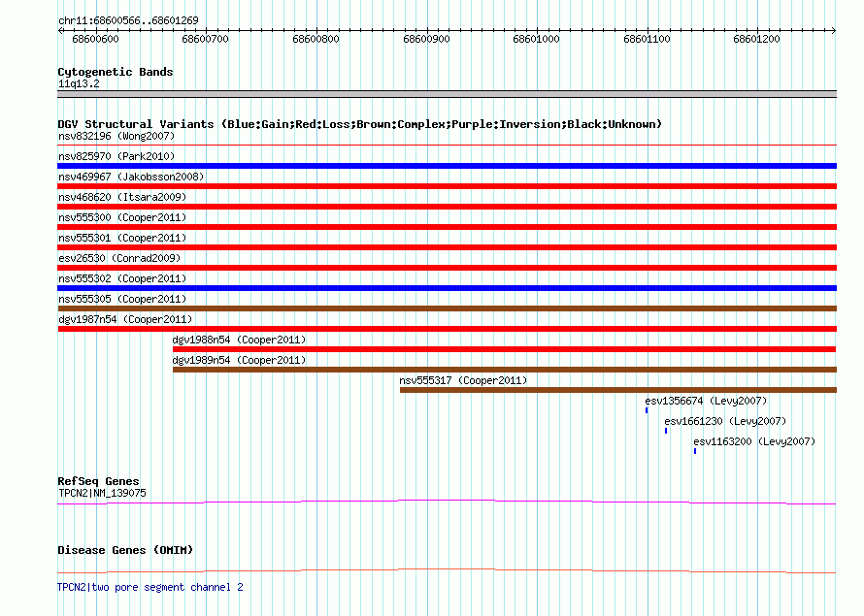Click the 68600900 position on the ruler
The image size is (864, 616).
(x=426, y=39)
